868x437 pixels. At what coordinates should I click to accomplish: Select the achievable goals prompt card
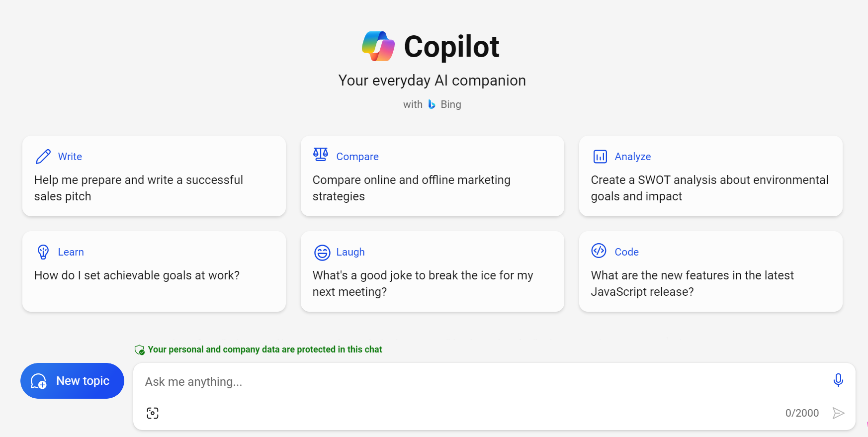point(154,272)
